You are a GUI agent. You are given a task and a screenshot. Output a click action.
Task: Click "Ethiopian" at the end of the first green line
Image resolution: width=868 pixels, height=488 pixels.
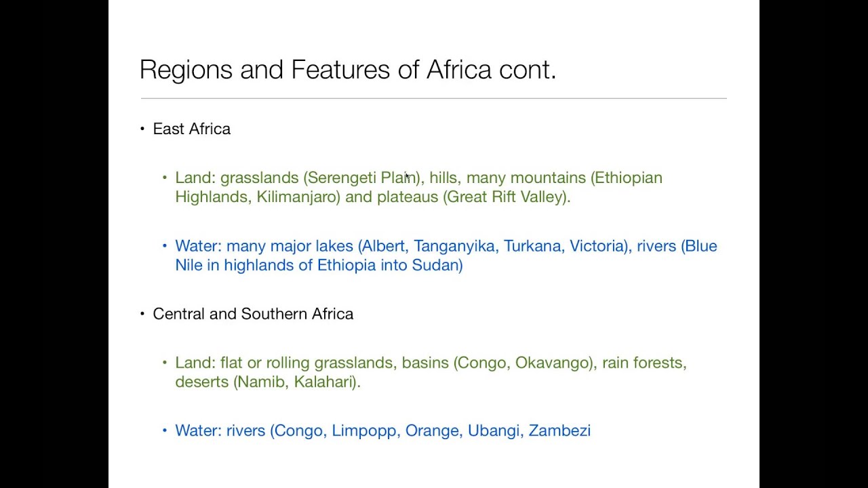point(628,178)
